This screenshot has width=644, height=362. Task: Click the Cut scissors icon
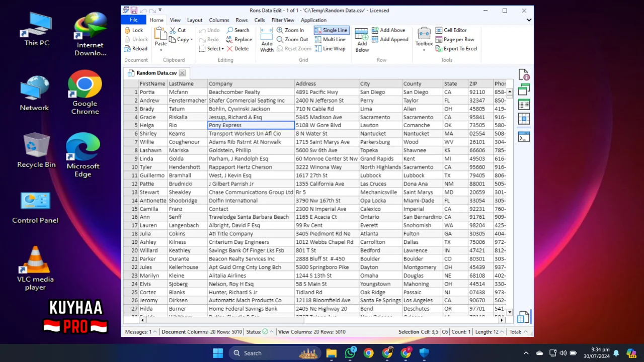(173, 30)
